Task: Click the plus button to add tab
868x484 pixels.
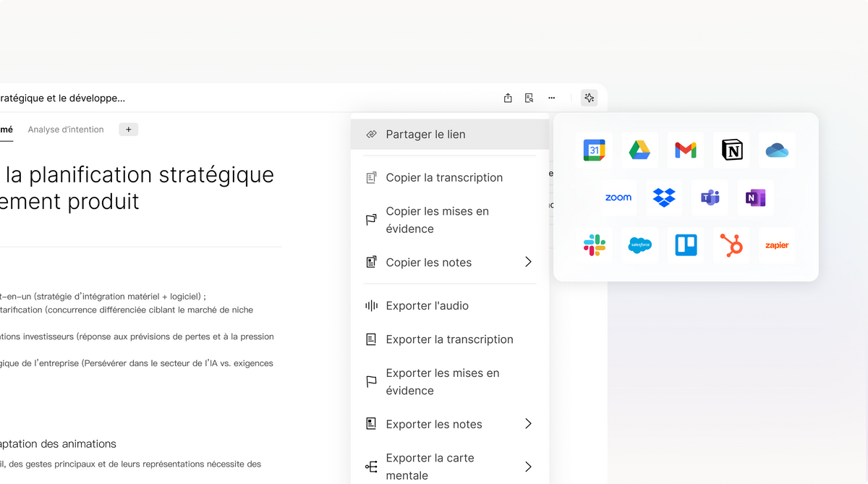Action: pyautogui.click(x=128, y=130)
